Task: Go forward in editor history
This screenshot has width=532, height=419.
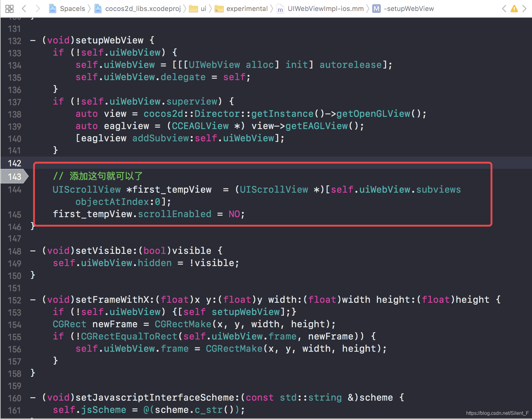Action: [38, 9]
